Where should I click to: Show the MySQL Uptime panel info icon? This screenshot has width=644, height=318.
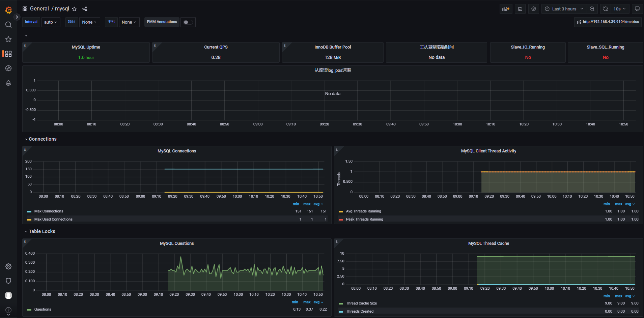click(x=25, y=46)
